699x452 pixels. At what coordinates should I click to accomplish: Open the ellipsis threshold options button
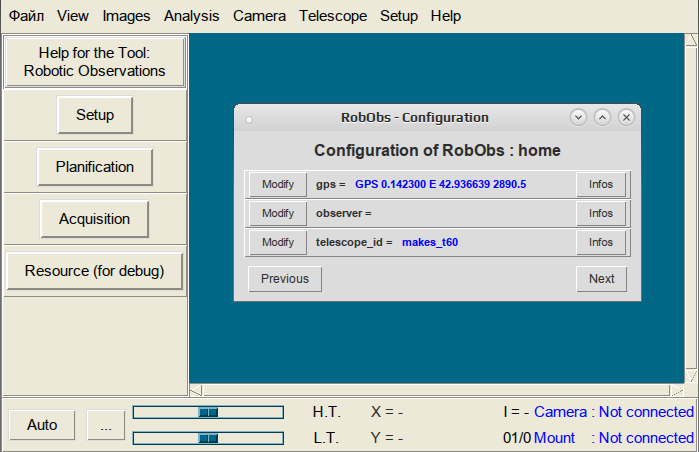[x=106, y=425]
